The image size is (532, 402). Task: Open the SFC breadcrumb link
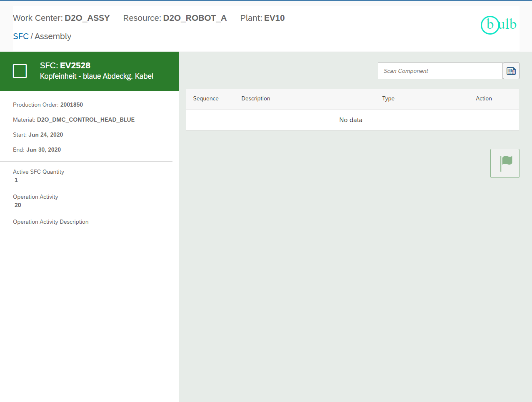point(21,36)
